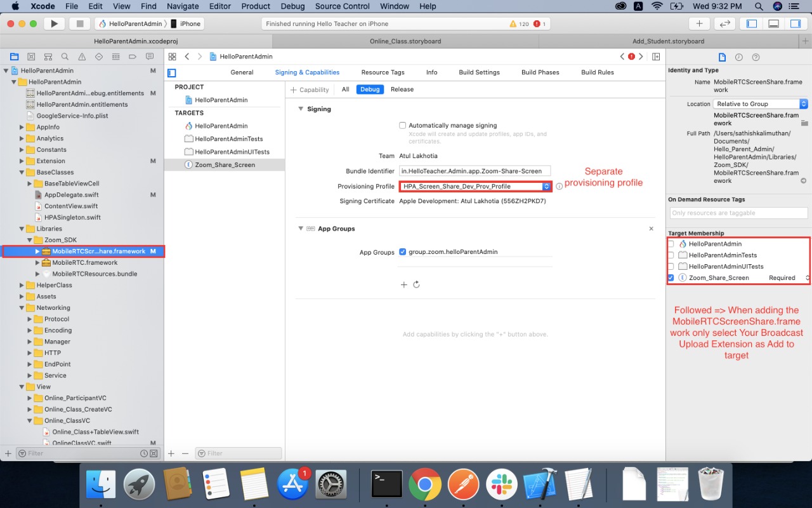Open the Provisioning Profile dropdown
The width and height of the screenshot is (812, 508).
[x=475, y=187]
